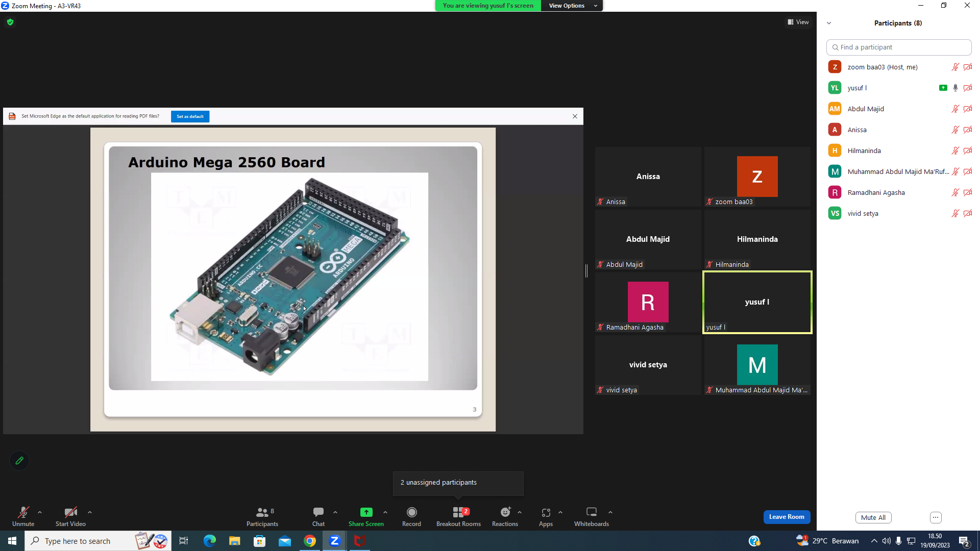Image resolution: width=980 pixels, height=551 pixels.
Task: Open the Mail app from the taskbar
Action: pyautogui.click(x=285, y=541)
